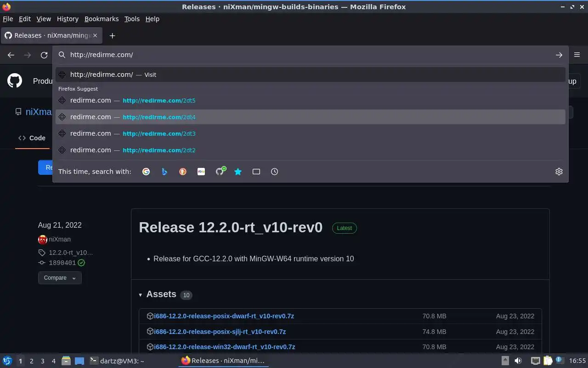Show desktop from the taskbar icon
The height and width of the screenshot is (368, 588).
tap(79, 361)
